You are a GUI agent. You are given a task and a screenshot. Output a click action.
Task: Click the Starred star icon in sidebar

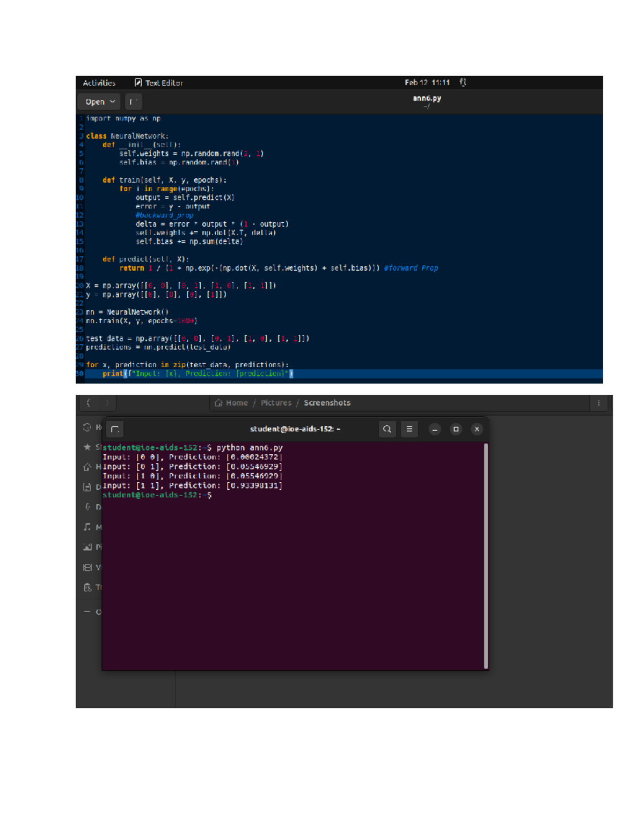87,447
